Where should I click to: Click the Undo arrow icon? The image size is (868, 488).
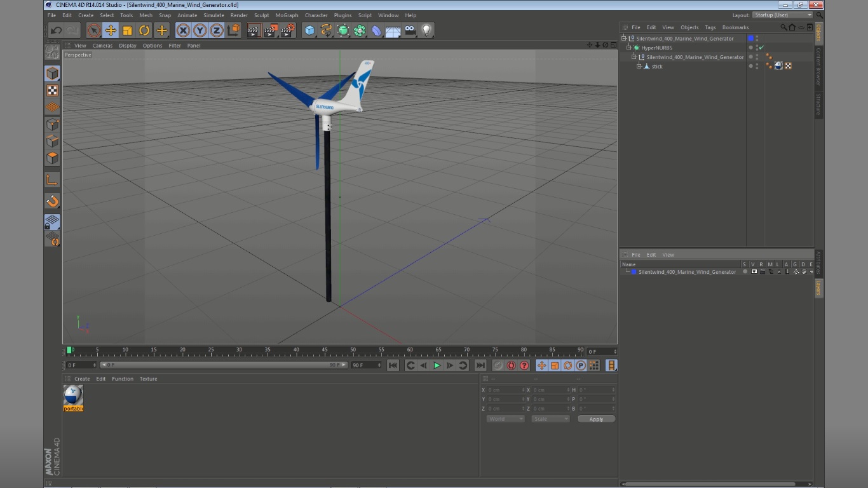pyautogui.click(x=56, y=30)
